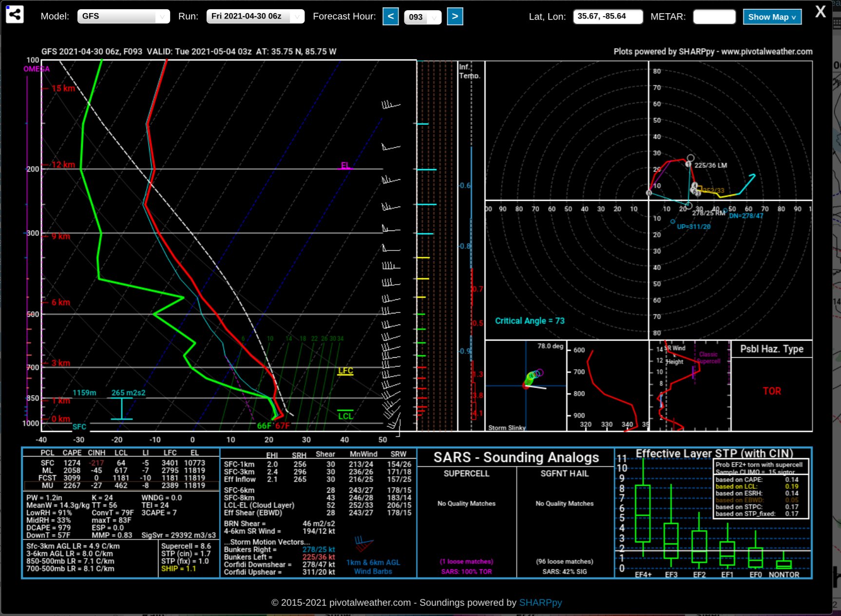The image size is (841, 616).
Task: Click the MU parcel row
Action: (x=121, y=485)
